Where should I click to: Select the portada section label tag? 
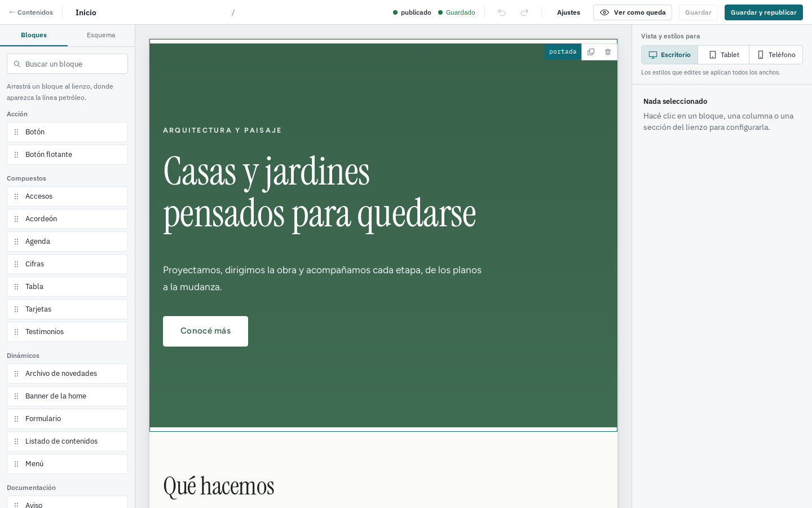tap(563, 52)
